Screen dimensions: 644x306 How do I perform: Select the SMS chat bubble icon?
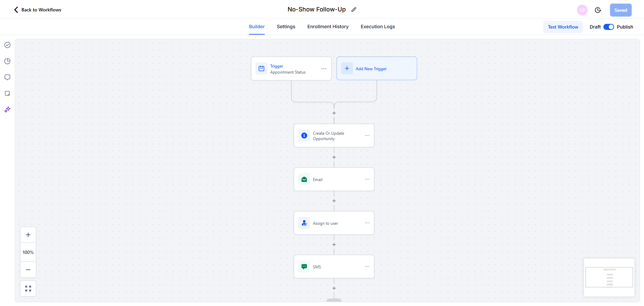[304, 267]
